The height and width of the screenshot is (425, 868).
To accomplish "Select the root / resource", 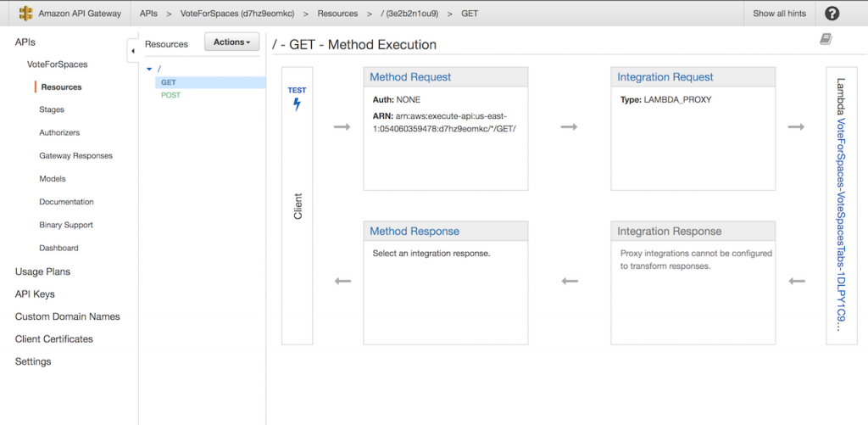I will coord(159,70).
